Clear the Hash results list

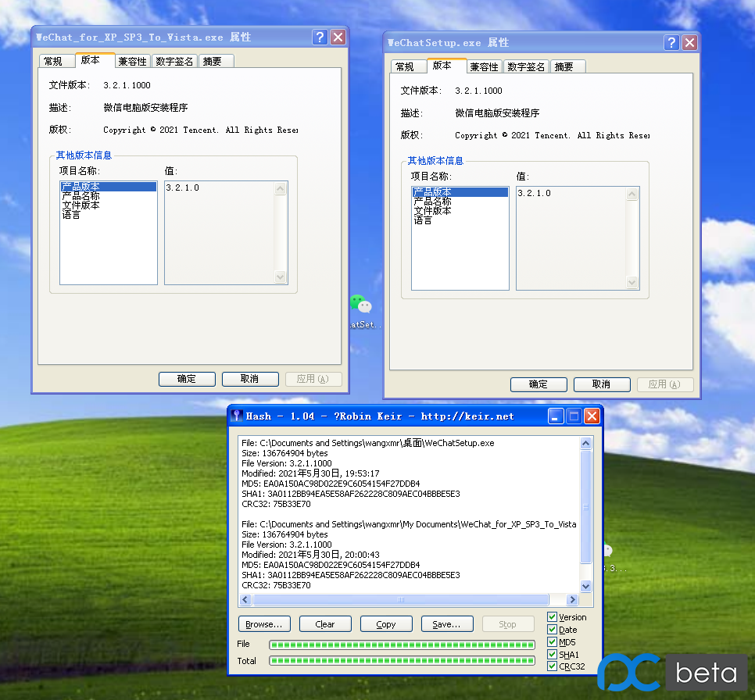325,624
